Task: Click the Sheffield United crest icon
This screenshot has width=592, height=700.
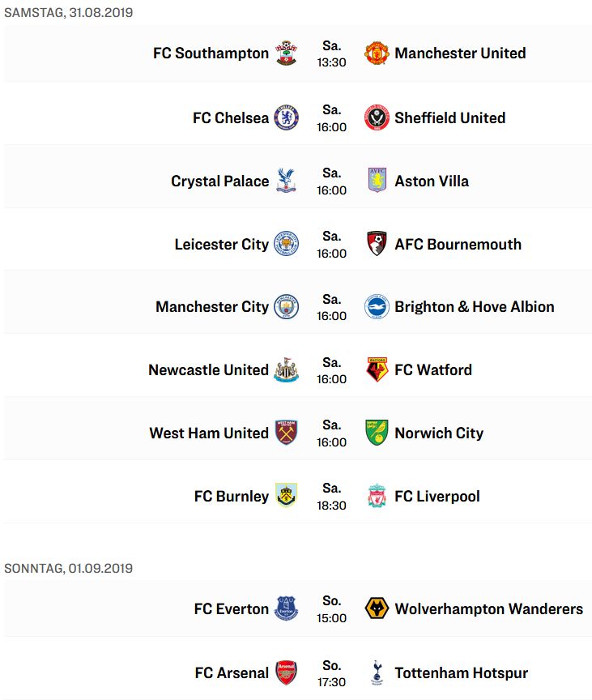Action: click(x=377, y=117)
